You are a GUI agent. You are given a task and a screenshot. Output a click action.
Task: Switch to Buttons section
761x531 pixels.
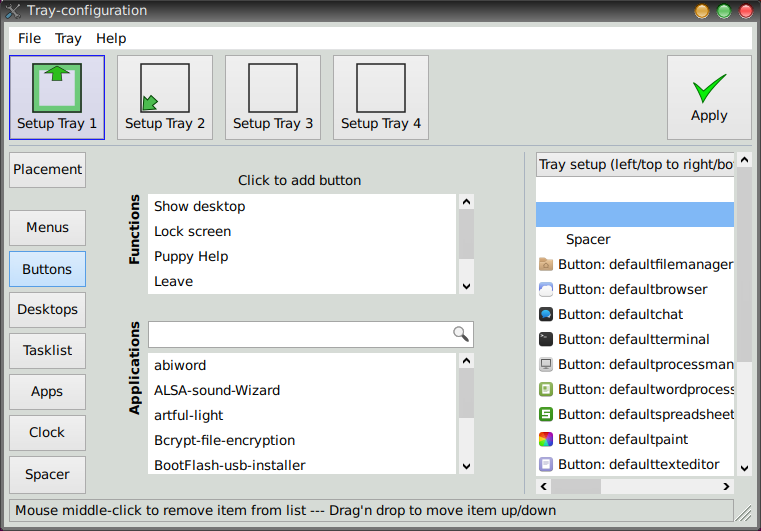coord(48,269)
